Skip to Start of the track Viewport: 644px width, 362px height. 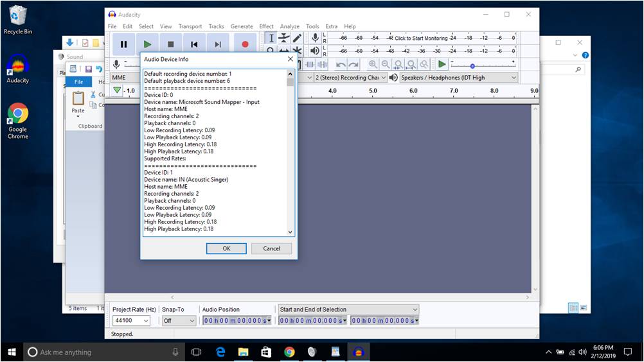click(x=194, y=44)
